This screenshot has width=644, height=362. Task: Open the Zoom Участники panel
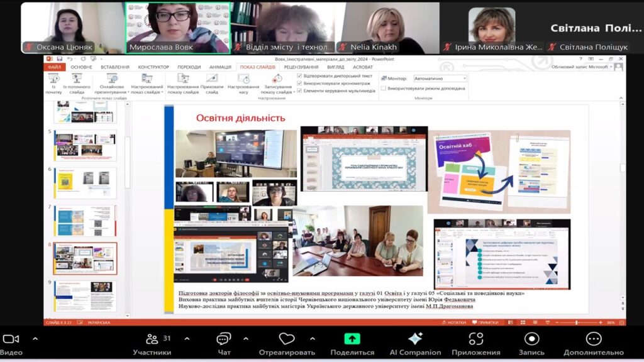(x=152, y=340)
